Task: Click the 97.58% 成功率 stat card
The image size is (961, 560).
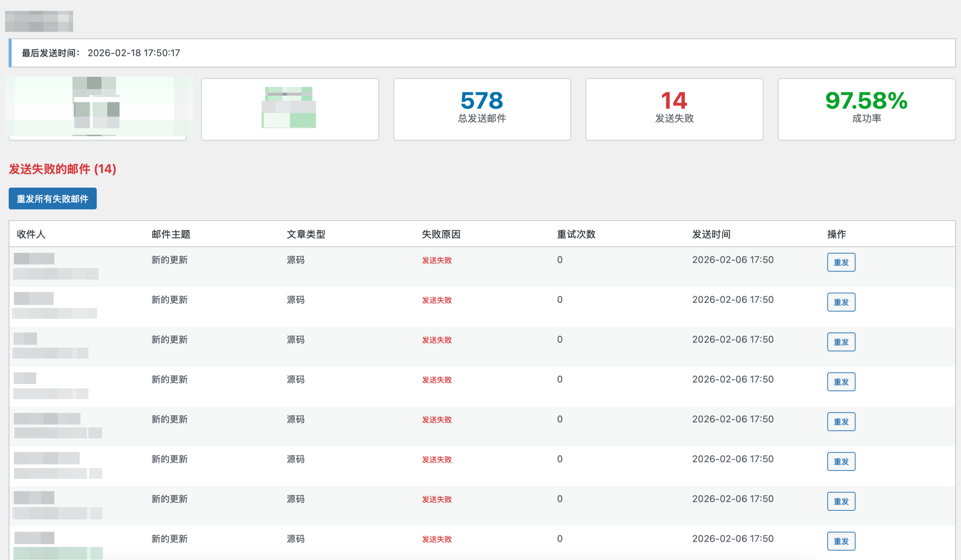Action: tap(866, 109)
